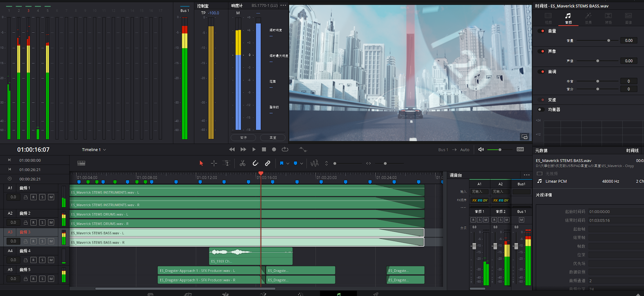Click the viewer floating window icon

click(524, 137)
